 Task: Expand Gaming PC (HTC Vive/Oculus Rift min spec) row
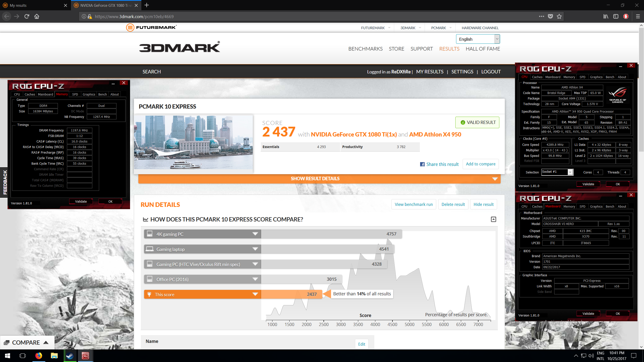[255, 264]
